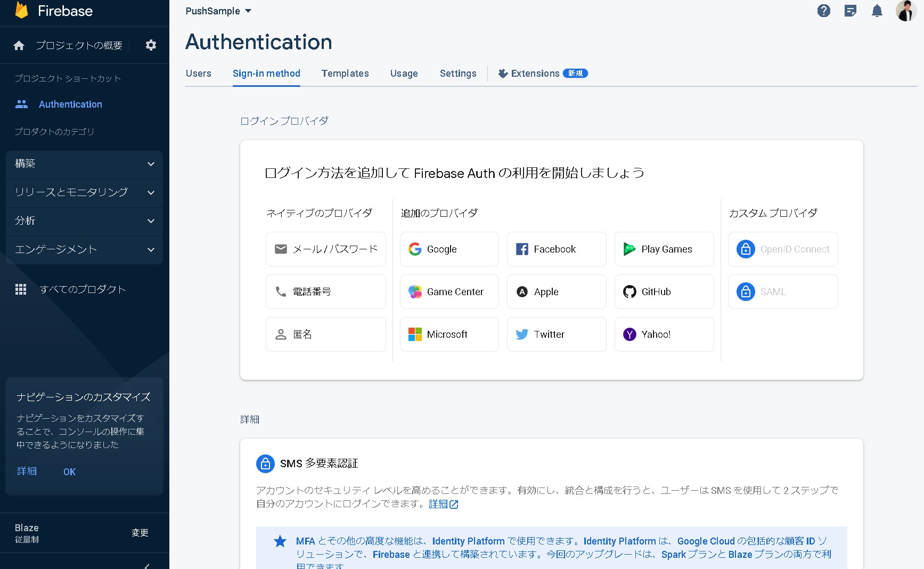Switch to the Users tab

click(198, 73)
